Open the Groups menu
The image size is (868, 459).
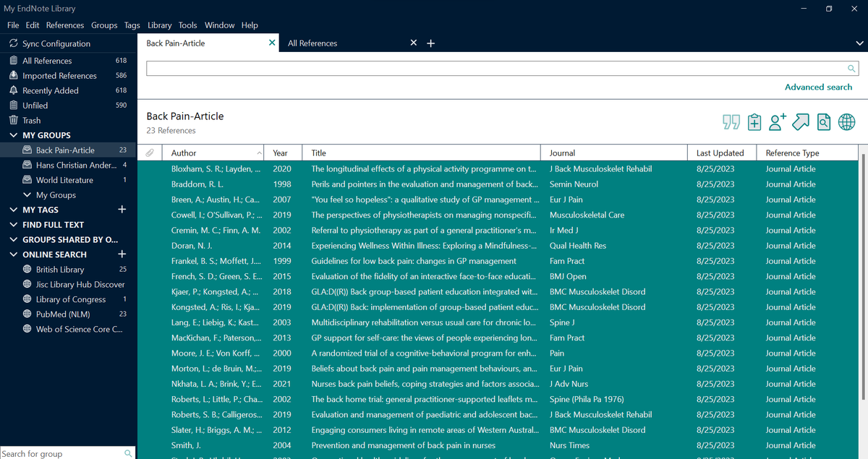pos(104,25)
